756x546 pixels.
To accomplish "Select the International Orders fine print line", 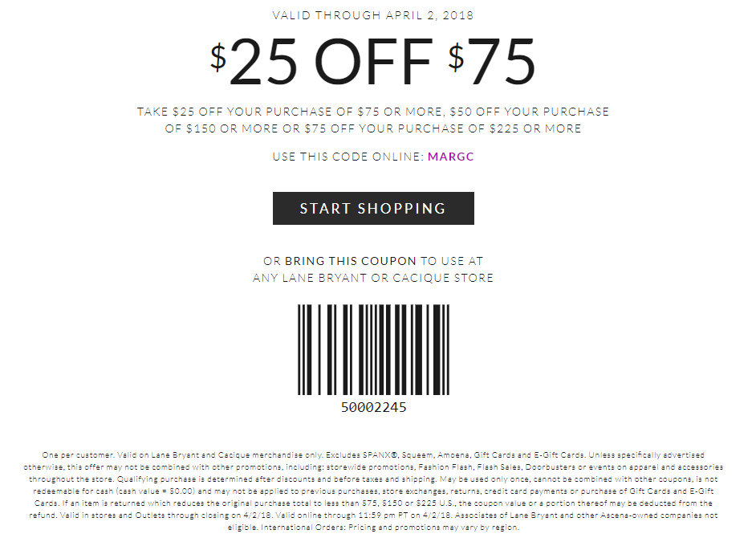I will [373, 528].
